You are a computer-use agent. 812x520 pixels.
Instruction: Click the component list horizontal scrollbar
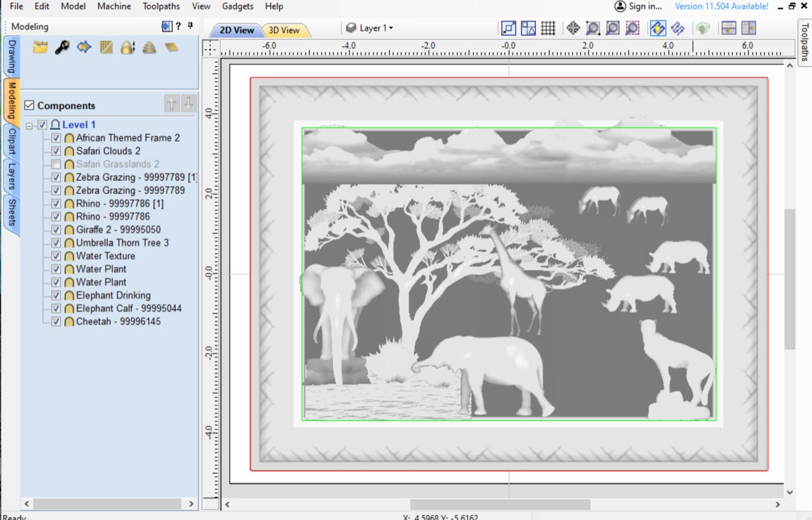pyautogui.click(x=108, y=504)
